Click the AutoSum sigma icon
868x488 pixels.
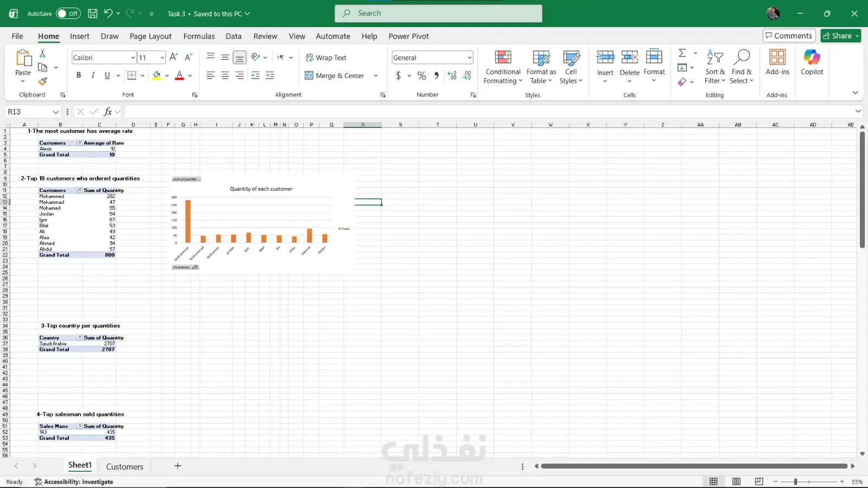pos(682,53)
